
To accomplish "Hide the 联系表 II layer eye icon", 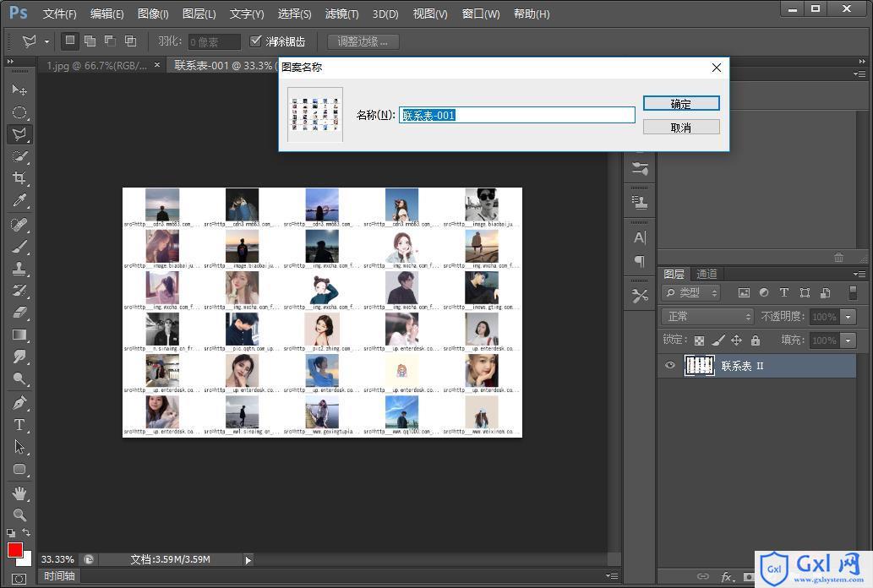I will (670, 366).
